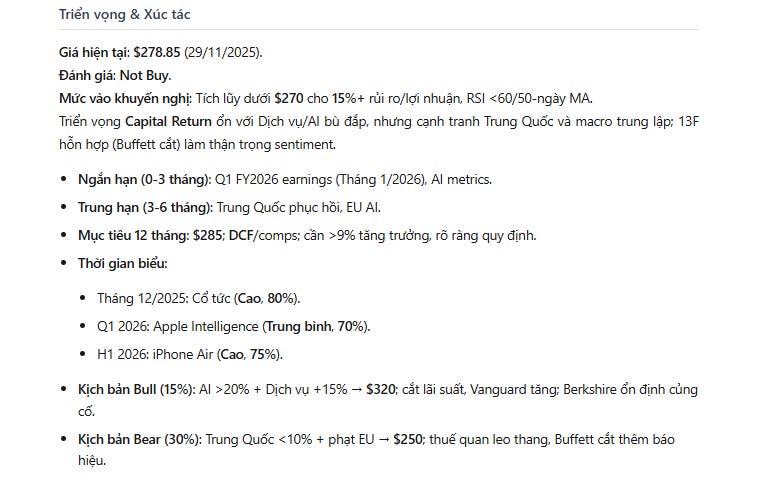Click the "Mục tiêu 12 tháng" bullet label

click(135, 236)
